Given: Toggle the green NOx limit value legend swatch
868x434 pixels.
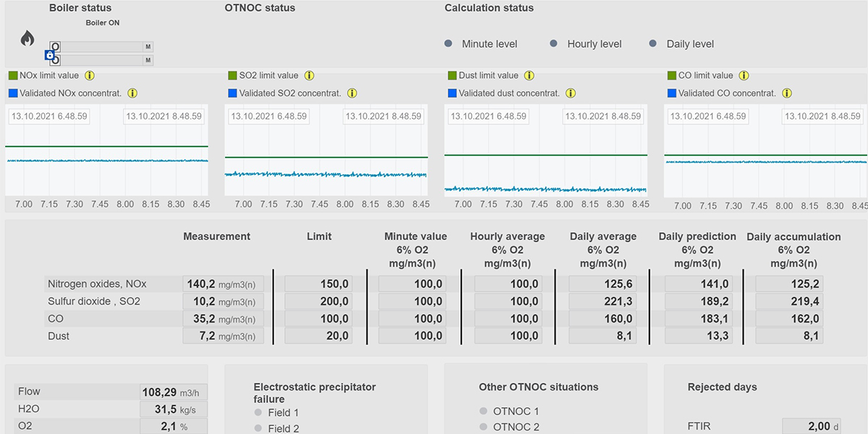Looking at the screenshot, I should 12,75.
